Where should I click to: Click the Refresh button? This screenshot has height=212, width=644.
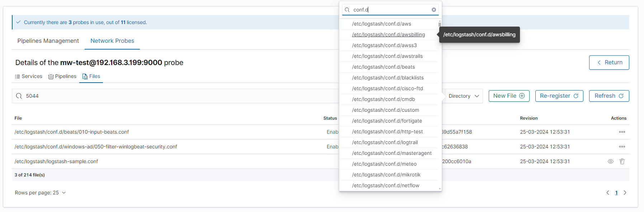tap(609, 96)
